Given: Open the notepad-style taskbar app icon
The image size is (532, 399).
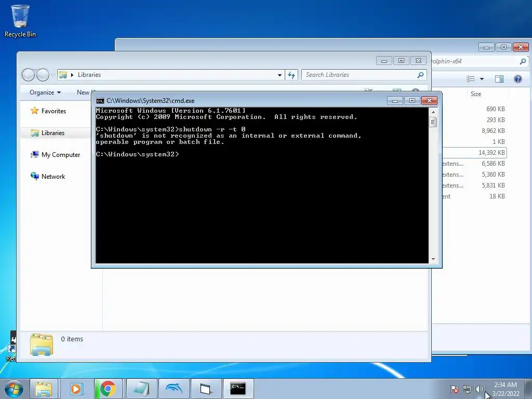Looking at the screenshot, I should [142, 389].
